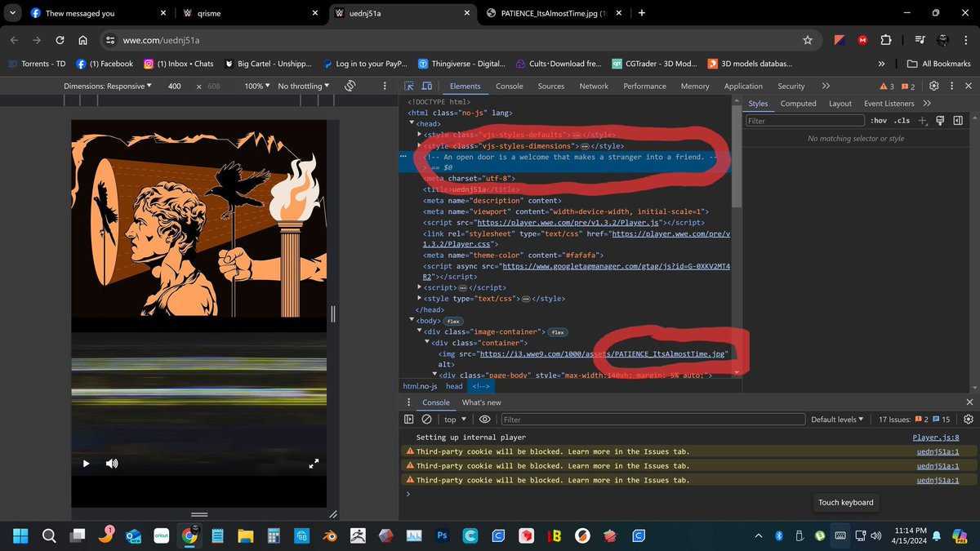This screenshot has height=551, width=980.
Task: Switch to the Application tab
Action: 743,86
